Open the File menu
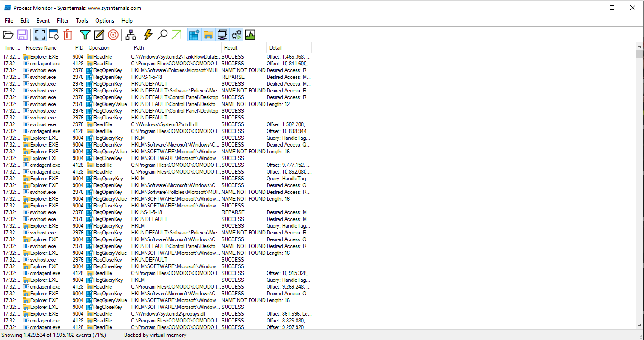Viewport: 644px width, 340px height. (x=9, y=21)
